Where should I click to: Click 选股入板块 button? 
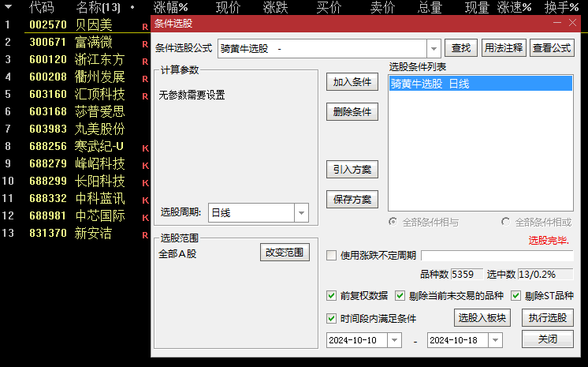pyautogui.click(x=482, y=318)
